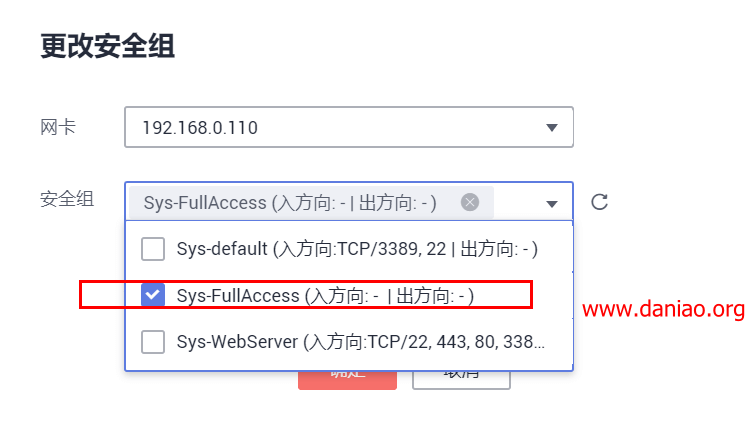Click the selected Sys-FullAccess chip in the field
Image resolution: width=748 pixels, height=435 pixels.
pos(311,203)
